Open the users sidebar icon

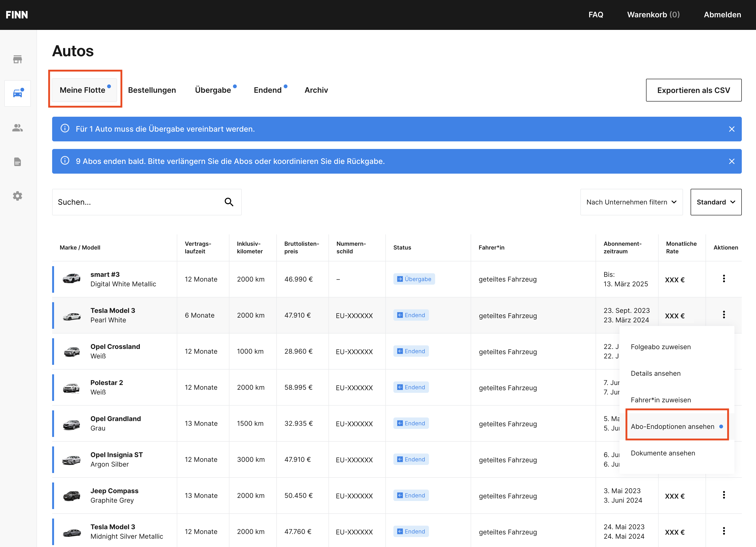[17, 128]
